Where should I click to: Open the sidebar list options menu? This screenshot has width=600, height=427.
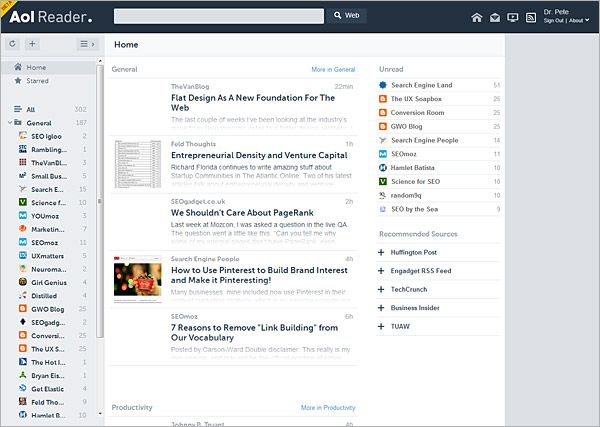click(x=87, y=44)
